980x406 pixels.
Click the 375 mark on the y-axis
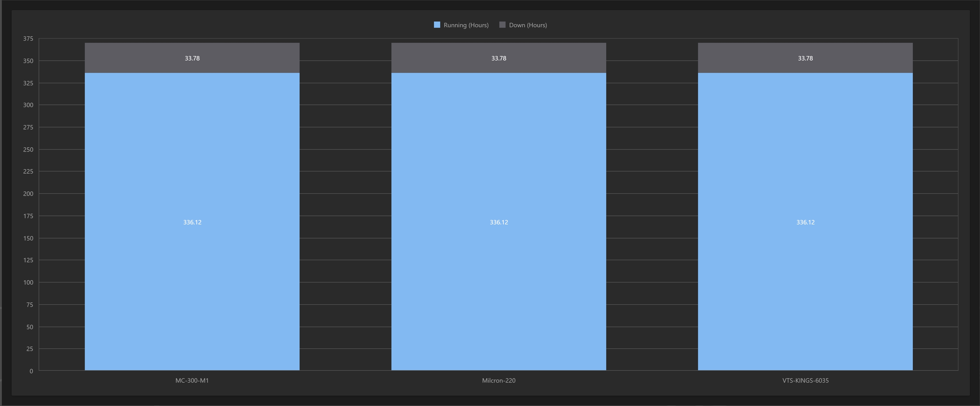click(29, 38)
